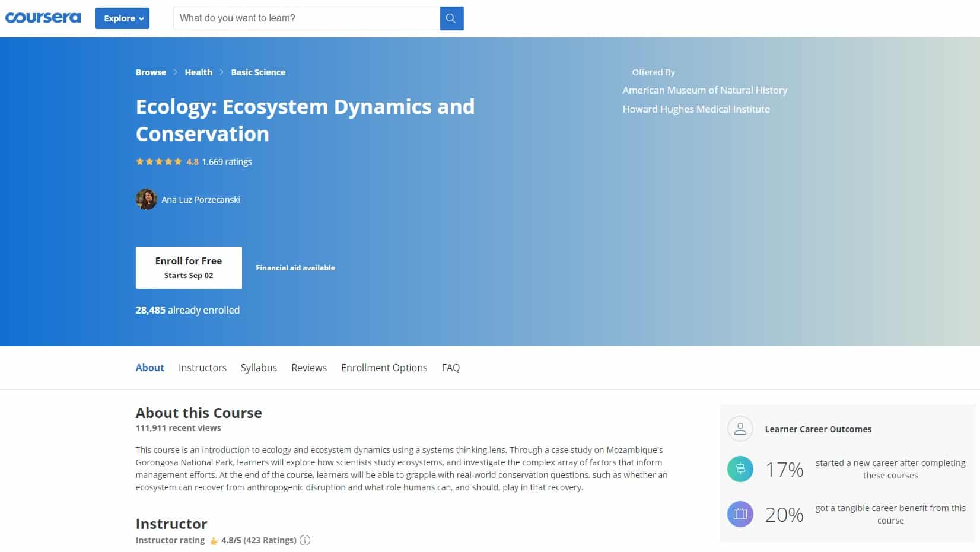Click the instructor rating info icon

pyautogui.click(x=305, y=540)
